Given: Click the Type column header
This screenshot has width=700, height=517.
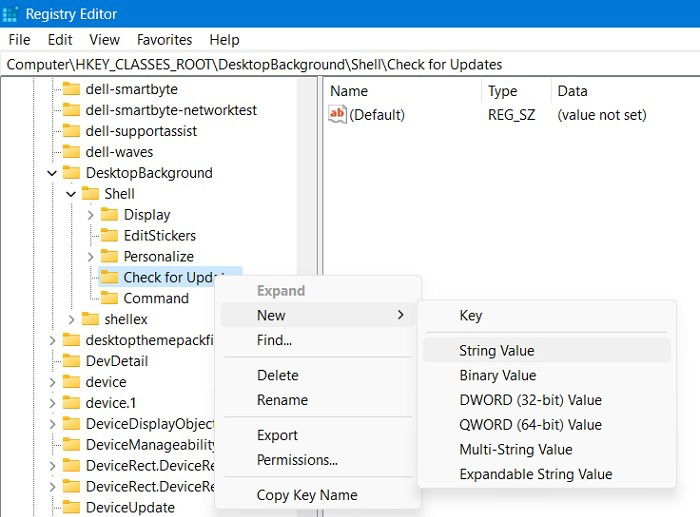Looking at the screenshot, I should [x=517, y=91].
